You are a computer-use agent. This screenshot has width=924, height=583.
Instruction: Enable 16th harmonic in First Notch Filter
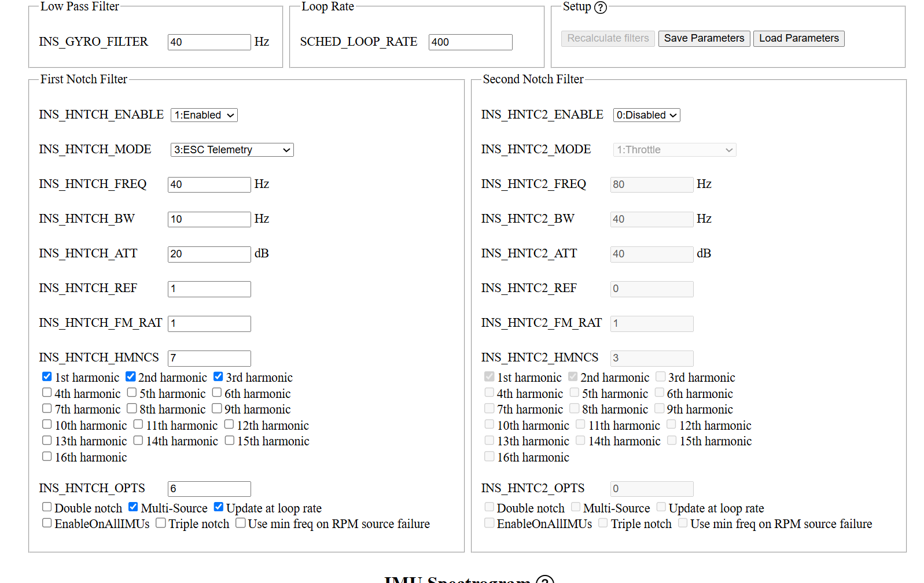tap(47, 456)
